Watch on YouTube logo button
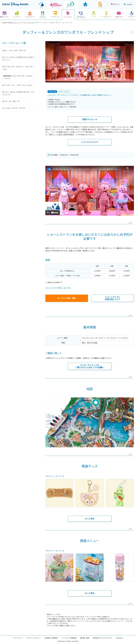Image resolution: width=136 pixels, height=644 pixels. pos(53,213)
